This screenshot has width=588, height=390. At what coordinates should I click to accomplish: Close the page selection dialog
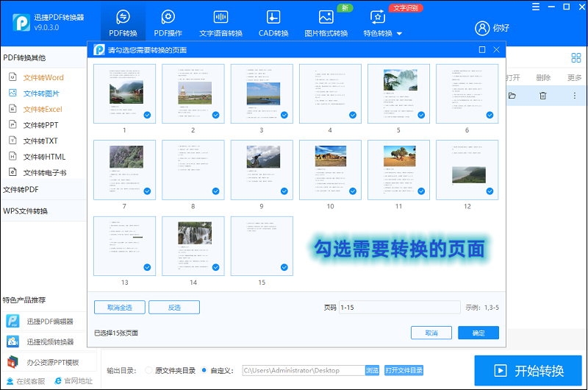coord(497,50)
